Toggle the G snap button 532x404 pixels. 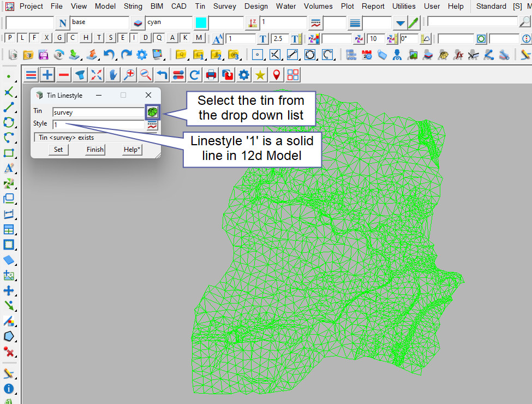point(58,38)
